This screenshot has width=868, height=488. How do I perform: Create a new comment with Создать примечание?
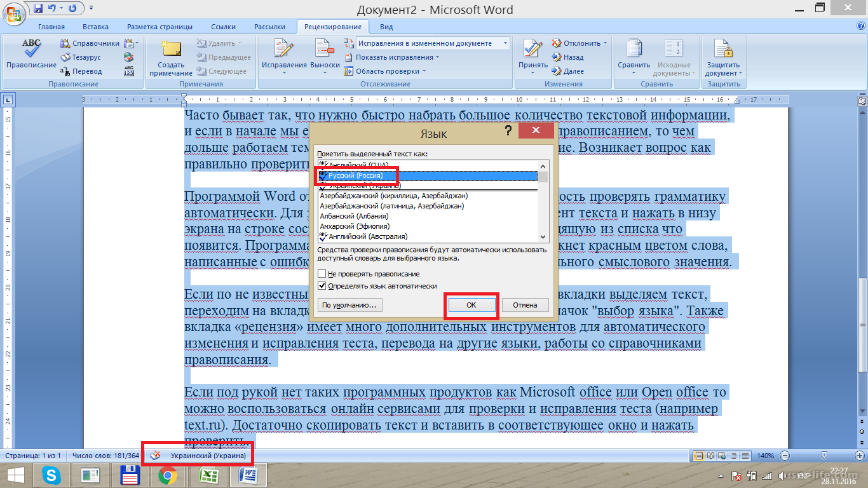(x=171, y=57)
